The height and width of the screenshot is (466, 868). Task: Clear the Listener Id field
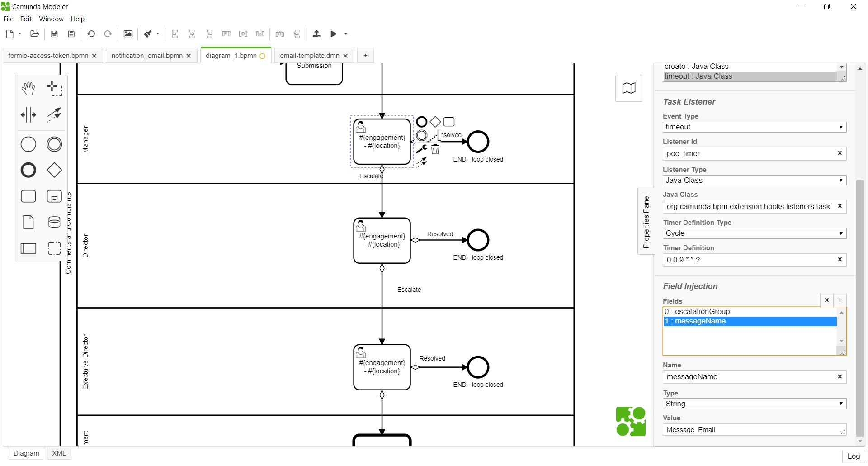coord(840,153)
